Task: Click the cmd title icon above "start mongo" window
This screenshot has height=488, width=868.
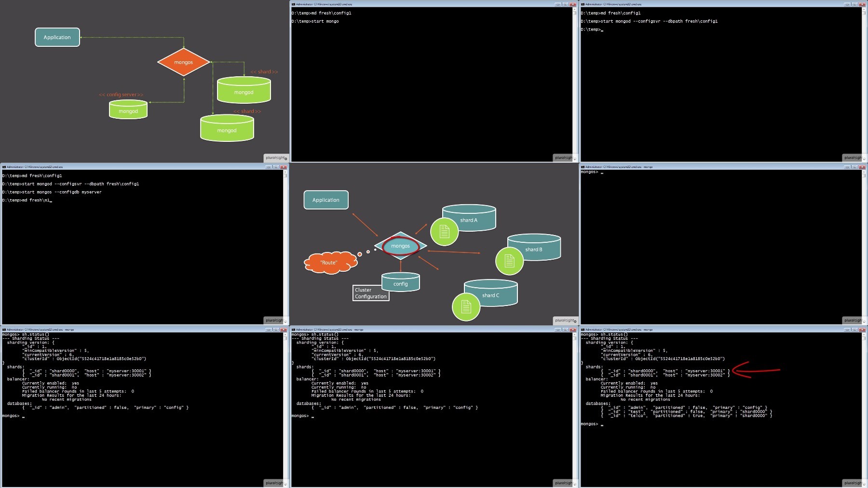Action: [x=293, y=4]
